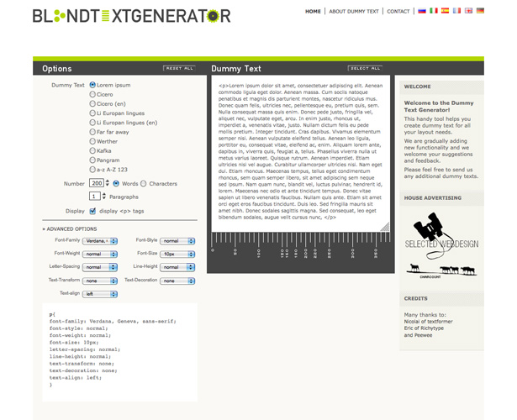Click the Paragraphs stepper arrows
Image resolution: width=517 pixels, height=420 pixels.
pyautogui.click(x=104, y=197)
